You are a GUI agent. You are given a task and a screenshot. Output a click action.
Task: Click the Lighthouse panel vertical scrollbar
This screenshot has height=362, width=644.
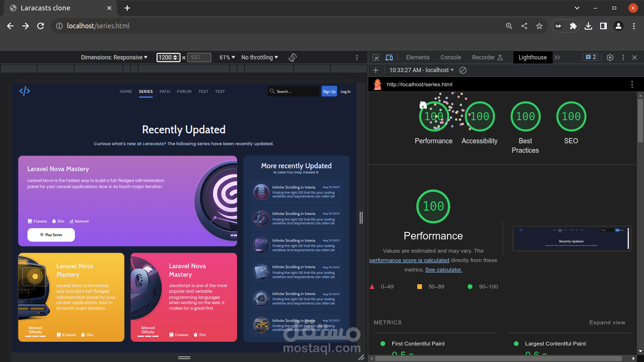[x=640, y=121]
